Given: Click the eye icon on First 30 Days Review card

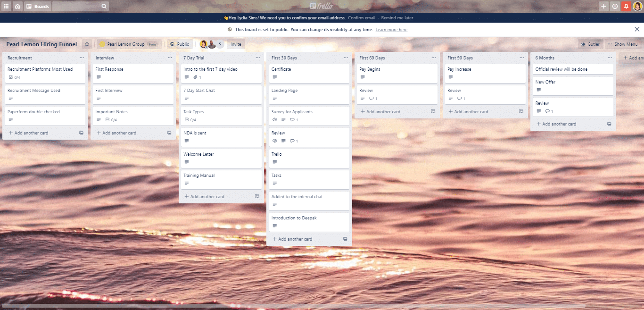Looking at the screenshot, I should (x=275, y=141).
